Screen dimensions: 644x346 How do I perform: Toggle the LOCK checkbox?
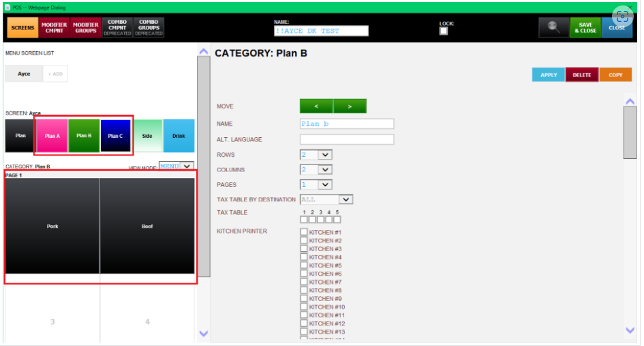coord(444,31)
